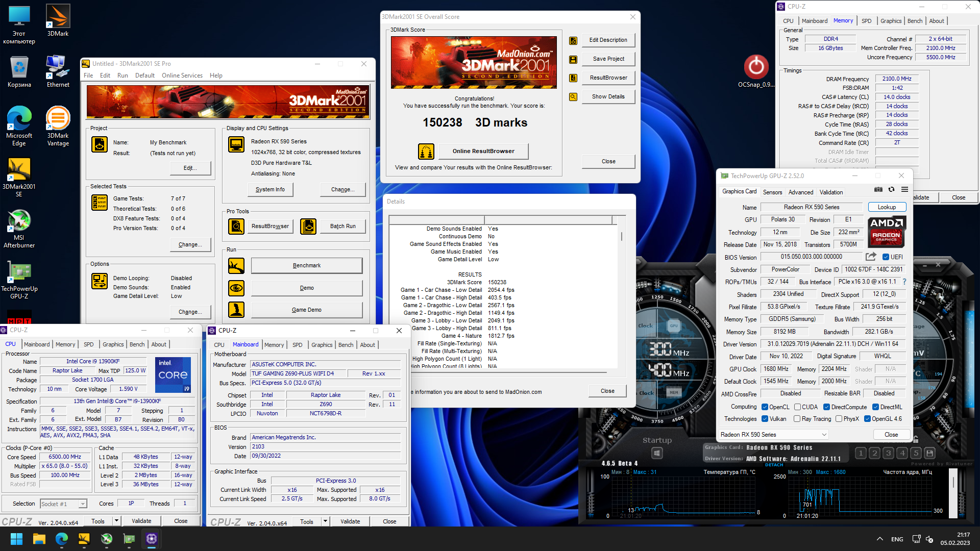
Task: Open the Online Services menu in 3DMark2001
Action: point(182,76)
